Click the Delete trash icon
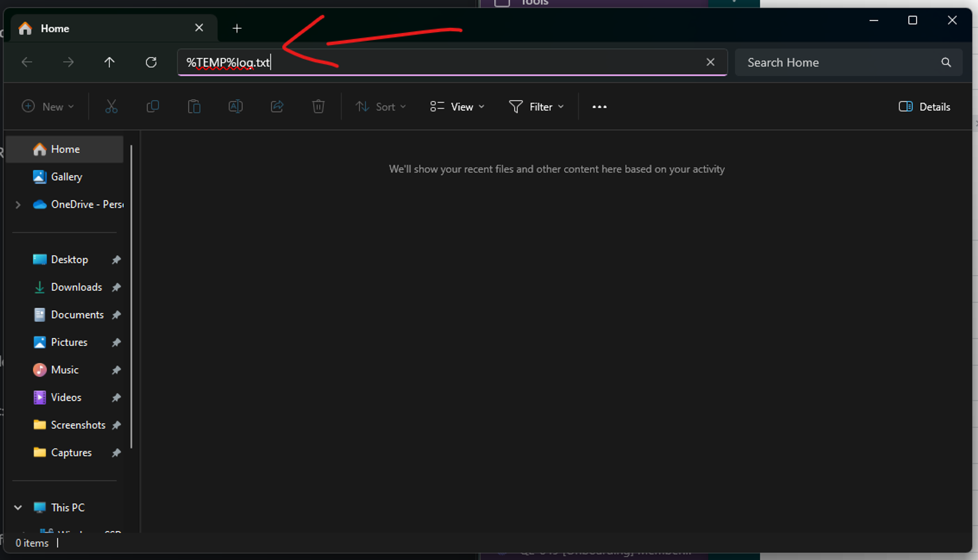This screenshot has width=978, height=560. tap(318, 107)
